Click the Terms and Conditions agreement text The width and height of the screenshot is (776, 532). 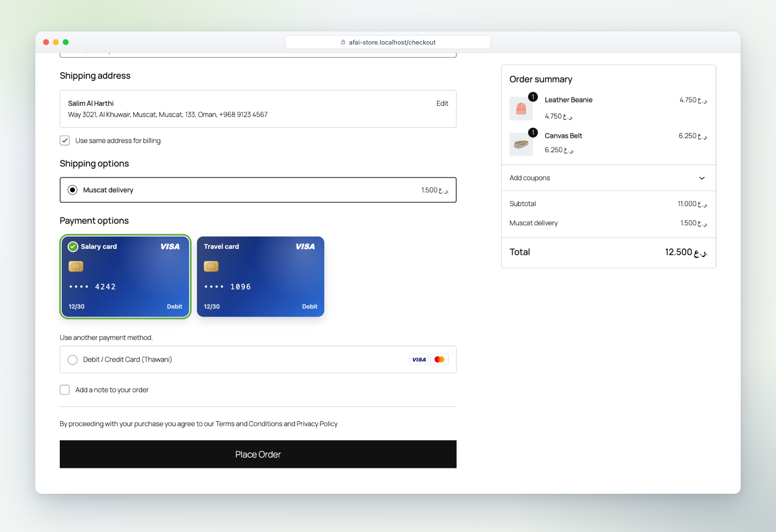click(198, 424)
